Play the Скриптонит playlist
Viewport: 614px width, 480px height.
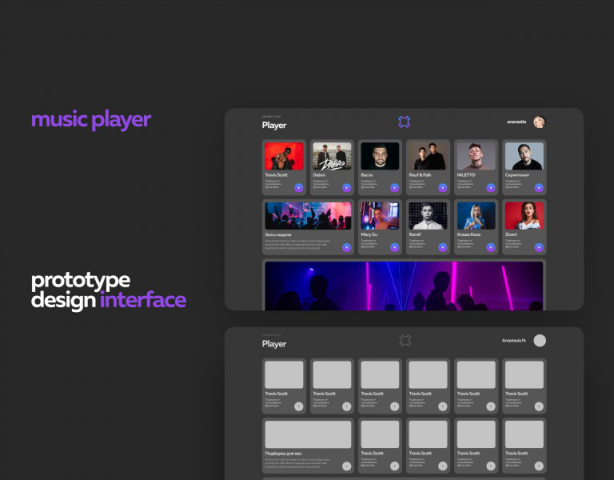click(539, 188)
